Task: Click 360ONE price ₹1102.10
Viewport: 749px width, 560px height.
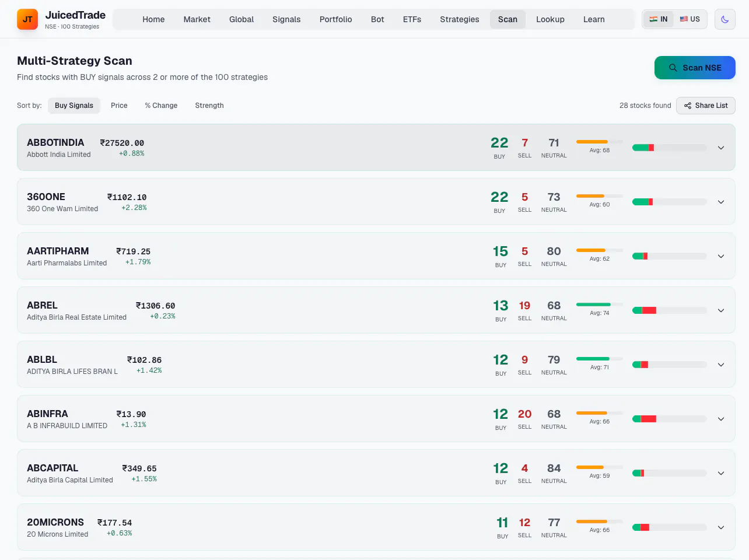Action: click(x=127, y=197)
